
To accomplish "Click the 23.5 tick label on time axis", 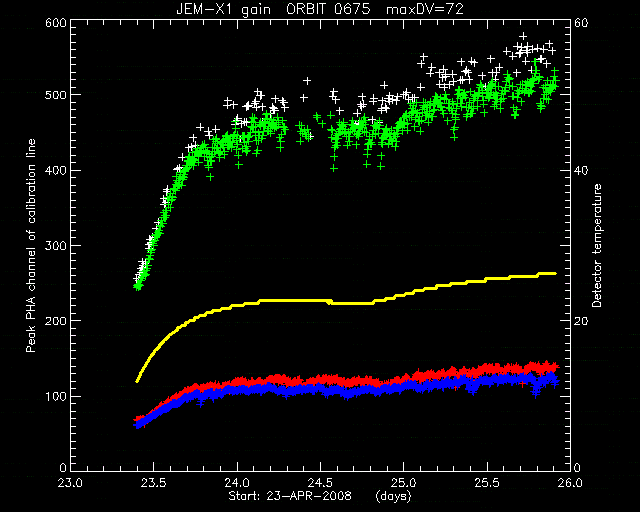I will (154, 483).
